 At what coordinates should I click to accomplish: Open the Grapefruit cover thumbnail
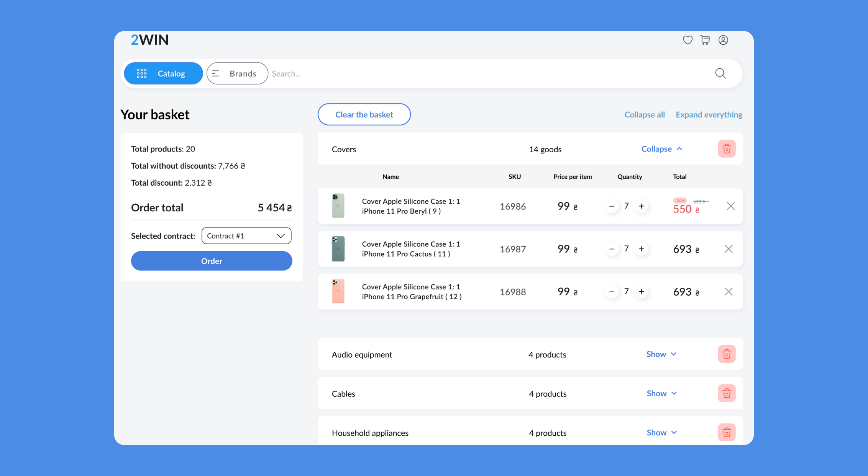[x=338, y=291]
